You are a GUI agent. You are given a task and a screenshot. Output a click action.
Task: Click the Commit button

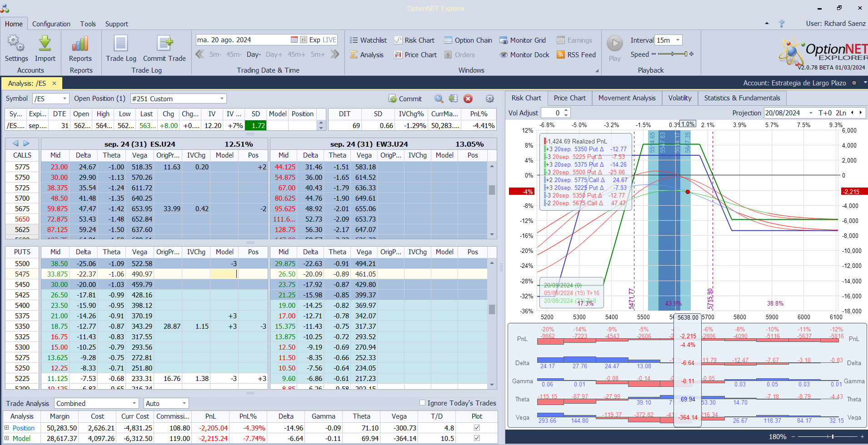pos(405,99)
